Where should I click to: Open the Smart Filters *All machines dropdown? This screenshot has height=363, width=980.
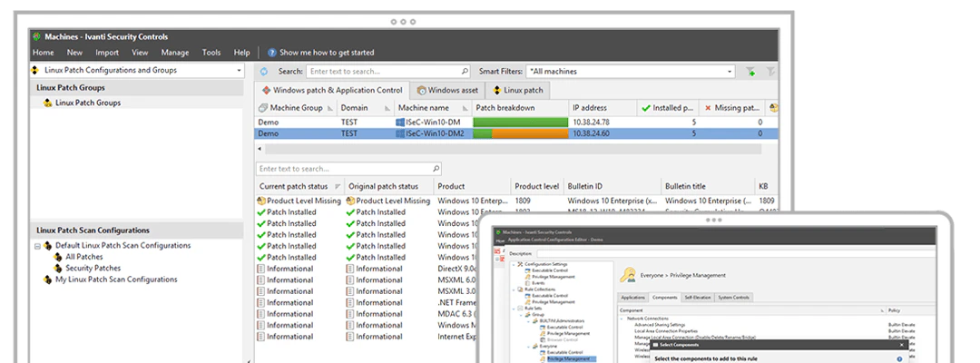pos(730,71)
